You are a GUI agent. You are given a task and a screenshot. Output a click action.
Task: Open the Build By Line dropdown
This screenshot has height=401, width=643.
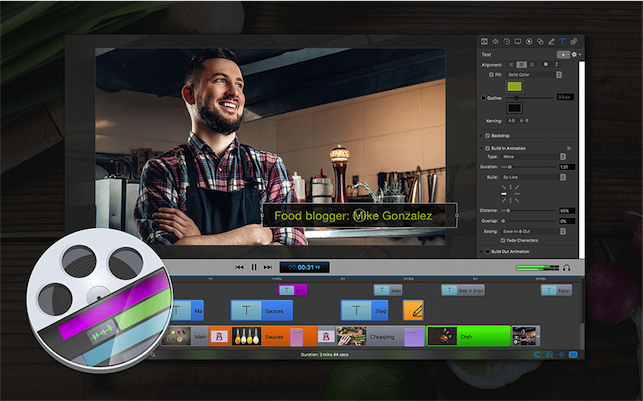(534, 177)
